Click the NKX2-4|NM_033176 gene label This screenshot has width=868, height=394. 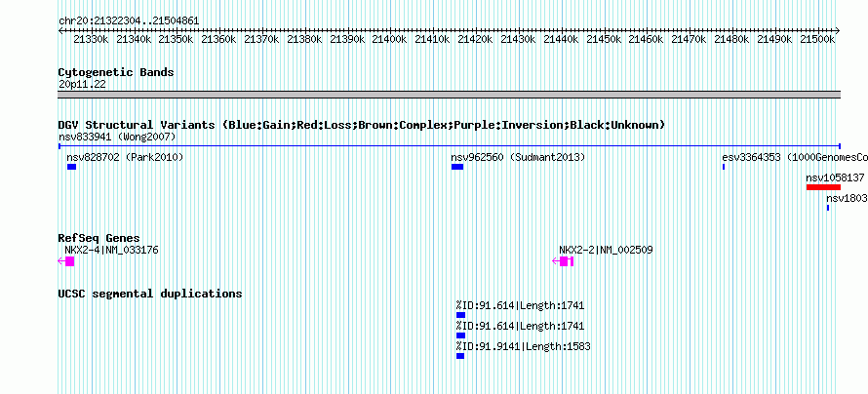click(111, 250)
